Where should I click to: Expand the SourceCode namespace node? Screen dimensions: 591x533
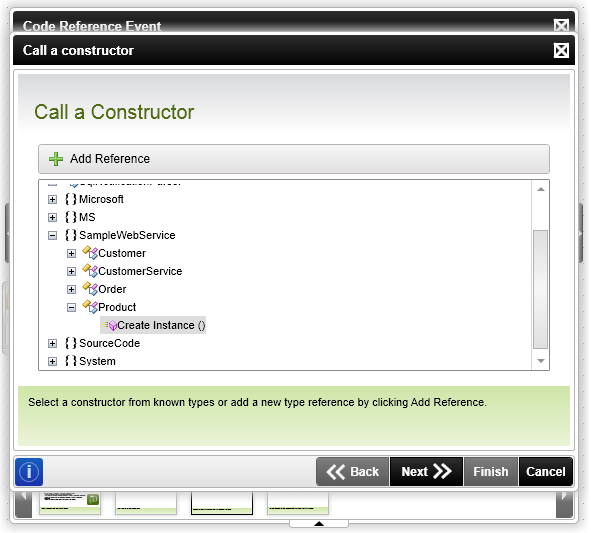(52, 343)
